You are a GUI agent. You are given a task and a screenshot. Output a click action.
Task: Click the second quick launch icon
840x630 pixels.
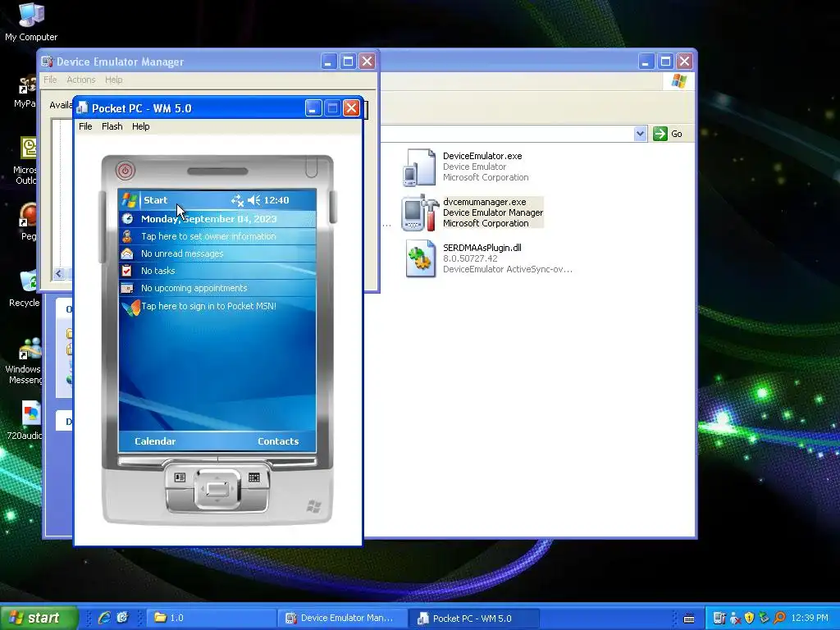(123, 618)
